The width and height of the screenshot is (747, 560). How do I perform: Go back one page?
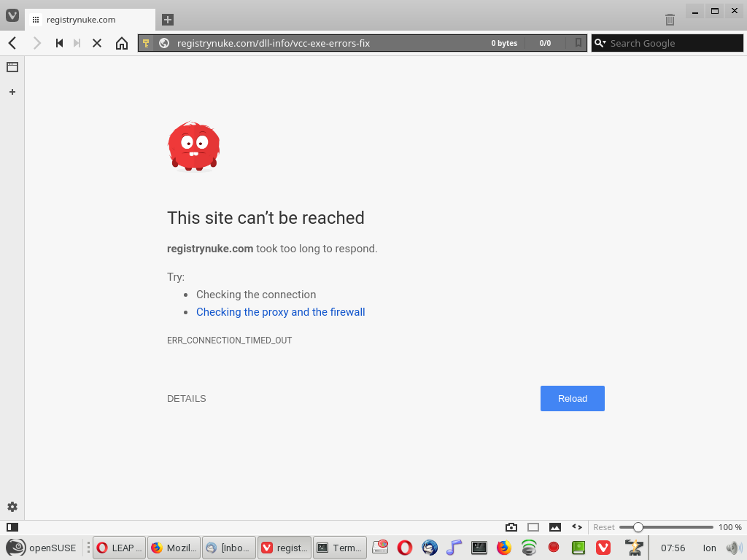point(12,43)
